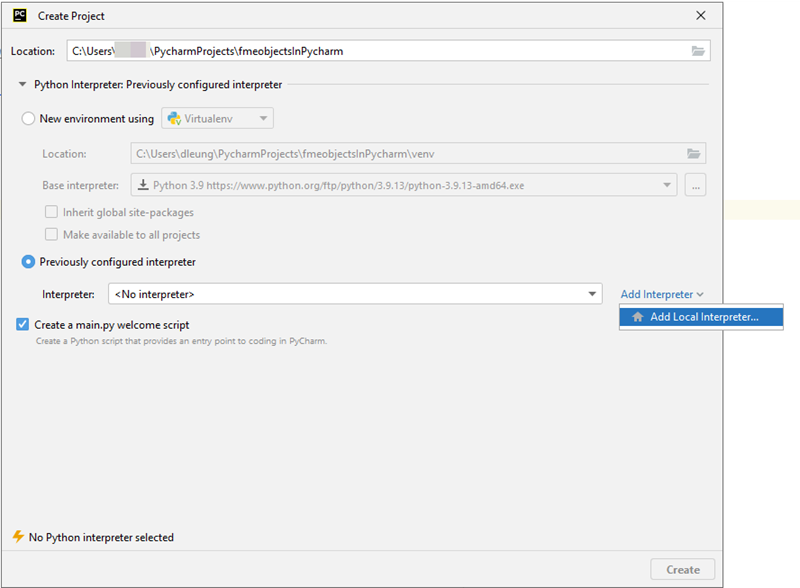800x588 pixels.
Task: Click the yellow lightning warning icon
Action: point(17,537)
